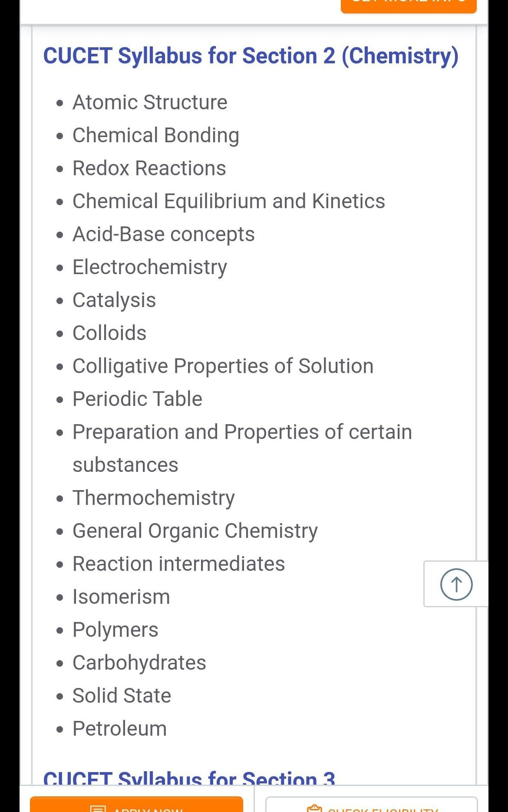Select the Atomic Structure list item
The image size is (508, 812).
(150, 102)
